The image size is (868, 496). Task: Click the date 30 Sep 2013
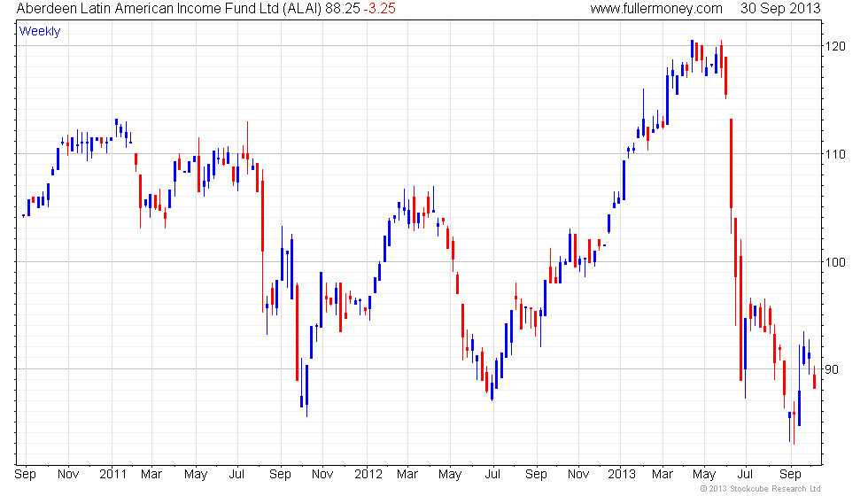tap(780, 8)
